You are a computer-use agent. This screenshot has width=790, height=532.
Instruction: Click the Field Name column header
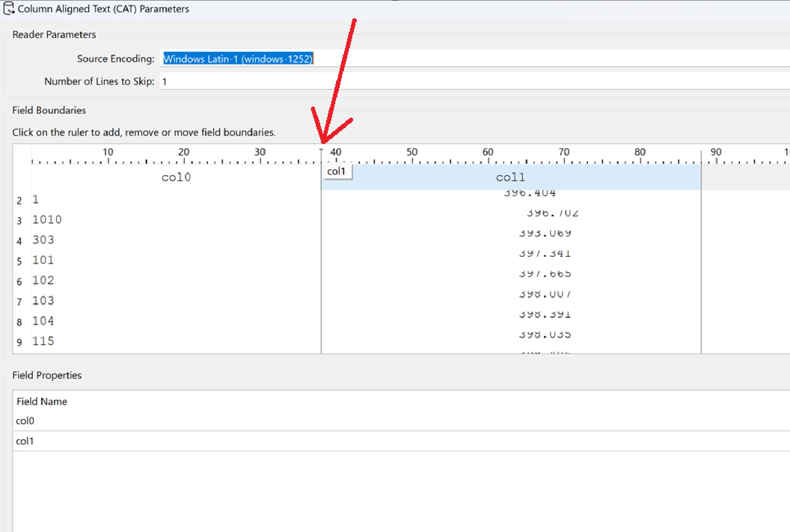click(x=42, y=401)
